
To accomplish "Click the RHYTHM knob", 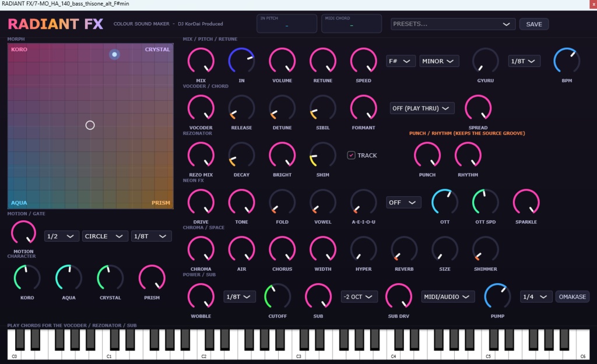I will coord(468,155).
